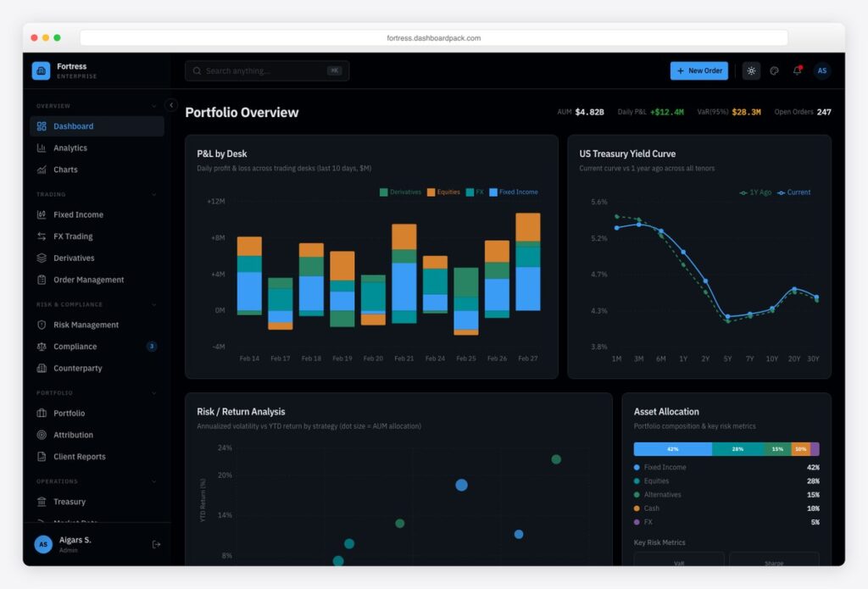Click the FX Trading swap-arrows icon
This screenshot has width=868, height=589.
click(42, 236)
